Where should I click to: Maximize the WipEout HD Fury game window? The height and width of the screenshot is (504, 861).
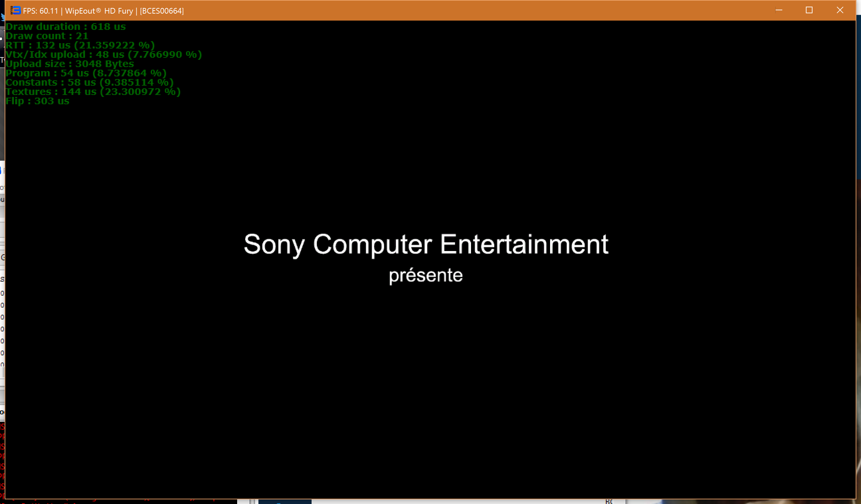[x=809, y=10]
